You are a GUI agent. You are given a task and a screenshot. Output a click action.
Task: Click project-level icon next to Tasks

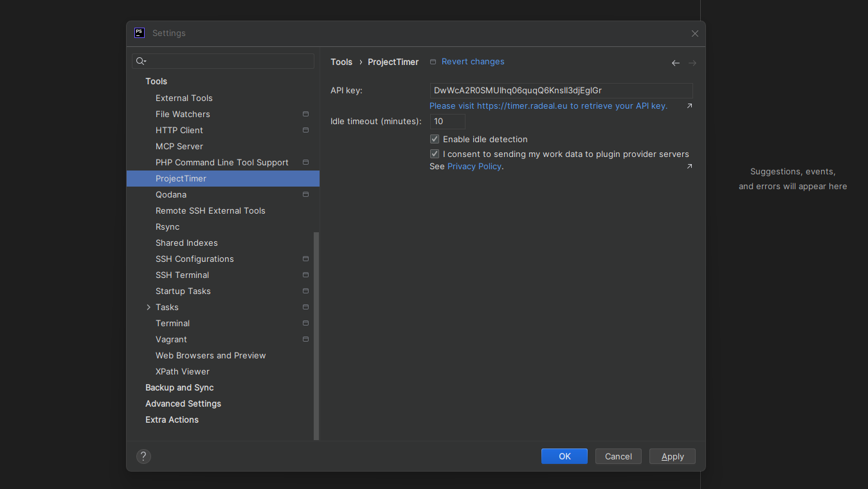(x=305, y=307)
